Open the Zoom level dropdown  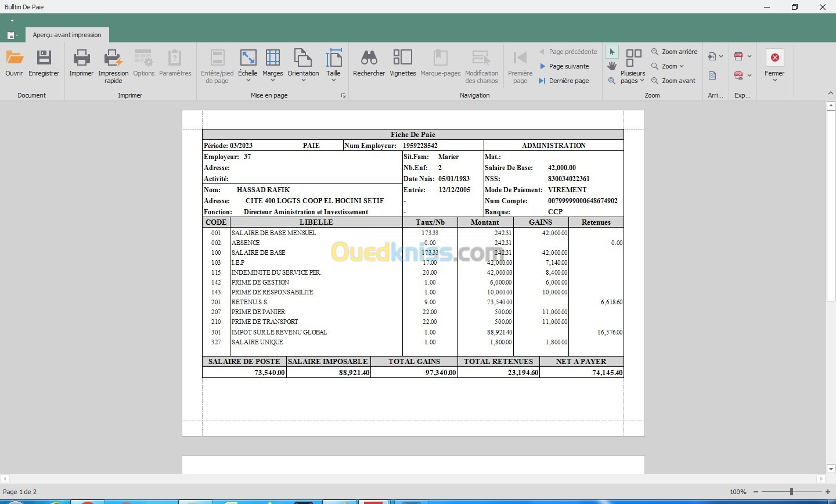(x=668, y=66)
